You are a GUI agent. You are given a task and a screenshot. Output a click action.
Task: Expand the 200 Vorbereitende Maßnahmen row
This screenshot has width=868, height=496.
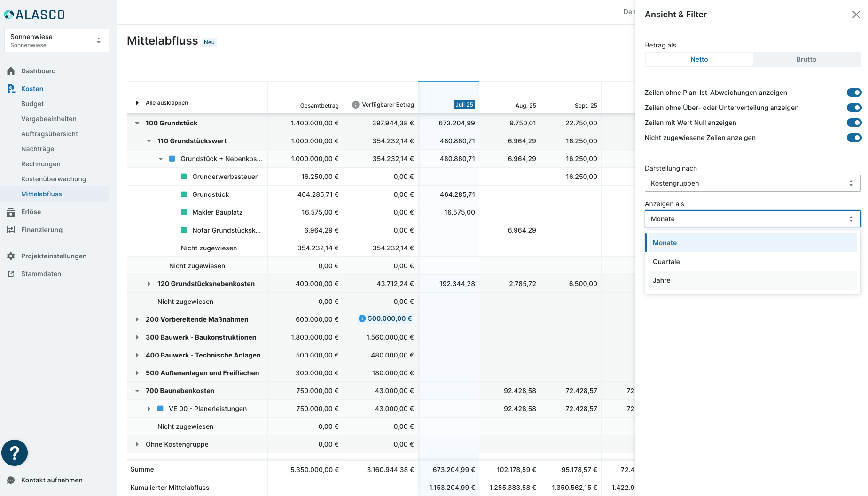click(137, 319)
